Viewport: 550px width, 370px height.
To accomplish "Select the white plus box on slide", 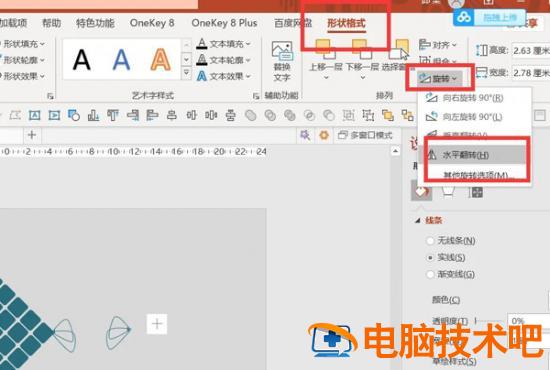I will pos(157,324).
